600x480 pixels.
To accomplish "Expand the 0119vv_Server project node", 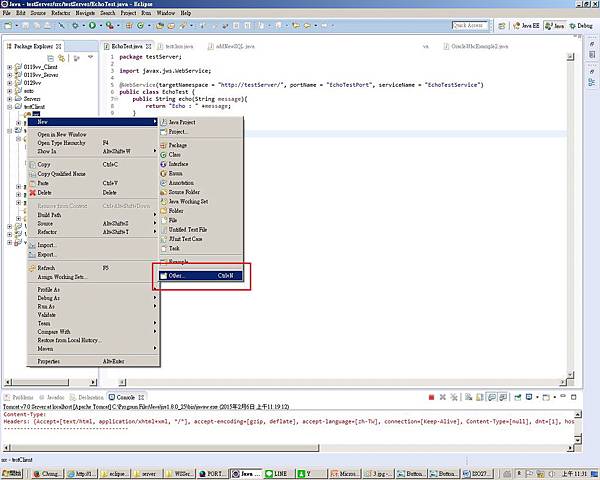I will [x=10, y=75].
